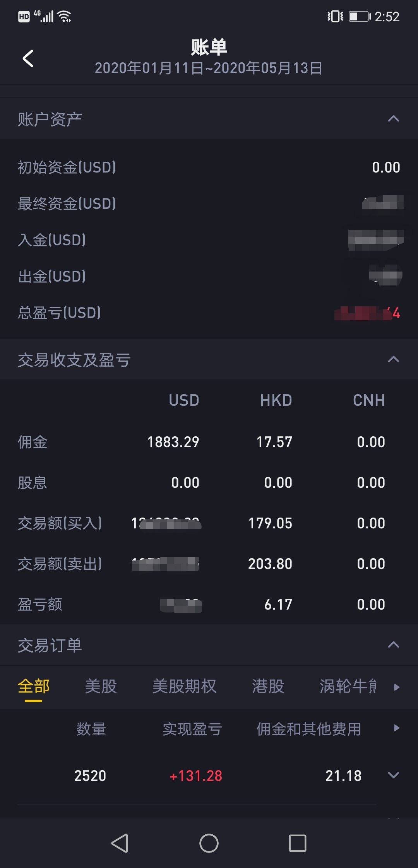Expand the order row with 2520 quantity

point(393,775)
